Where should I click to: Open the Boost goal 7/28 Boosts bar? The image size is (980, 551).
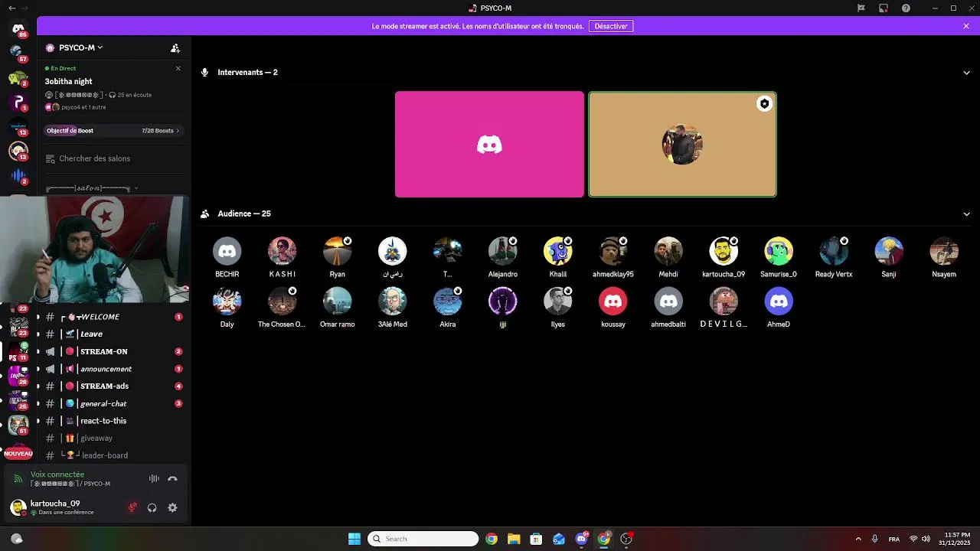[113, 130]
